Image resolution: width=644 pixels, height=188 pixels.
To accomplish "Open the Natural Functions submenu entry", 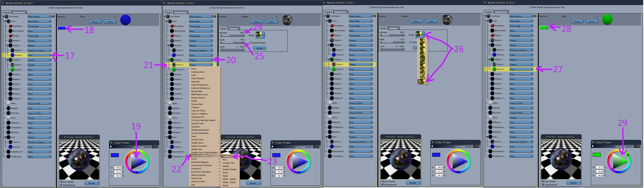I will [x=205, y=156].
